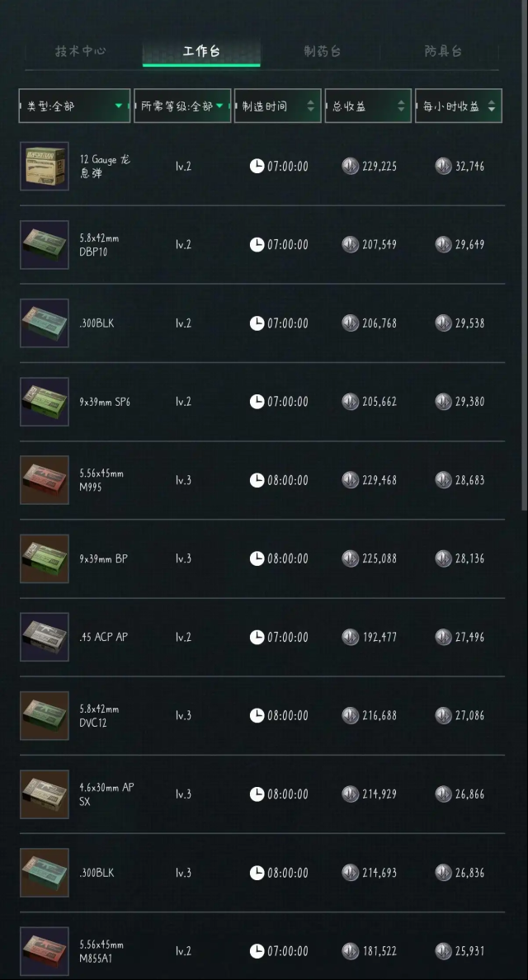Viewport: 528px width, 980px height.
Task: Switch to the 制药台 tab
Action: click(323, 51)
